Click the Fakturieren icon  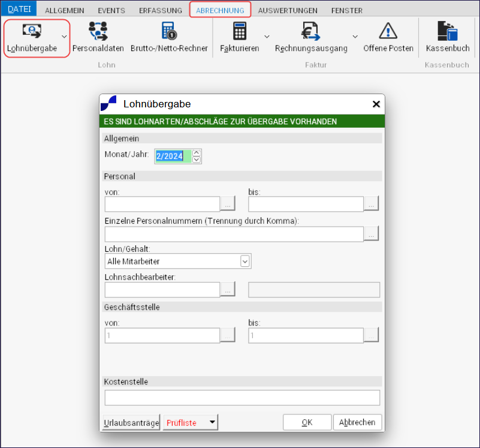pos(240,32)
